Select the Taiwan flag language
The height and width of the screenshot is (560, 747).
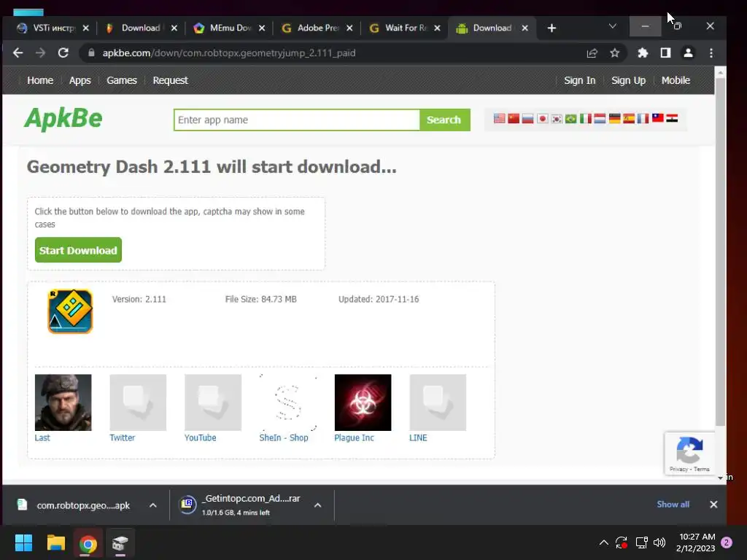(x=658, y=118)
